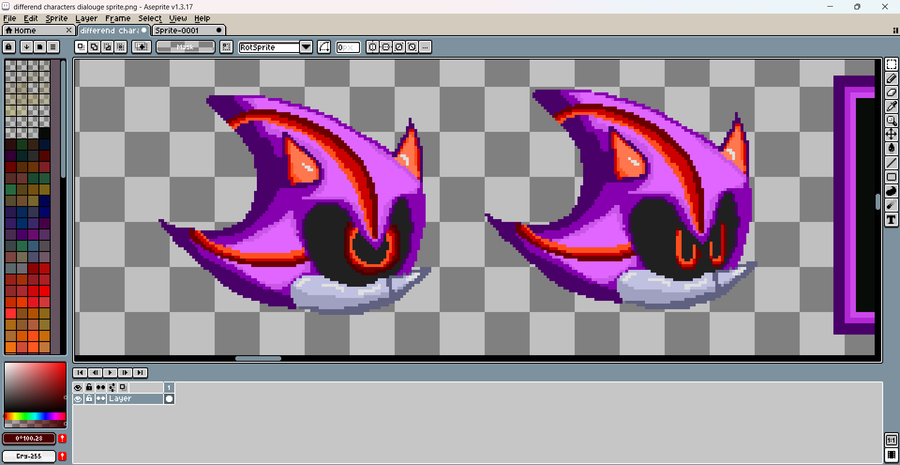The width and height of the screenshot is (900, 465).
Task: Open the File menu
Action: point(9,18)
